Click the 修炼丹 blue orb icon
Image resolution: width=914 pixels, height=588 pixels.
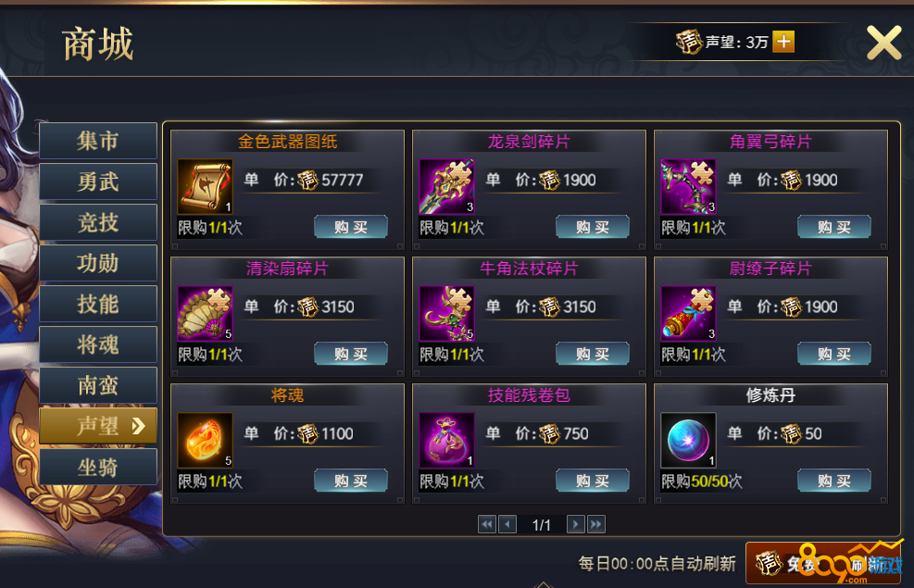688,441
